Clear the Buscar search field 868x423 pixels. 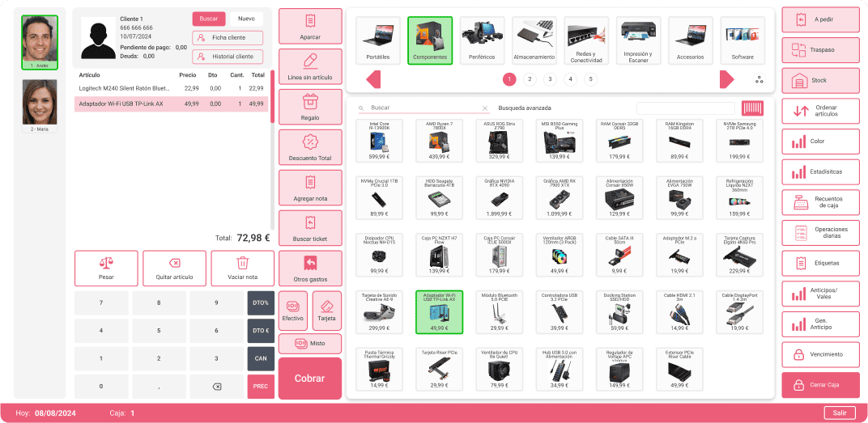click(485, 108)
